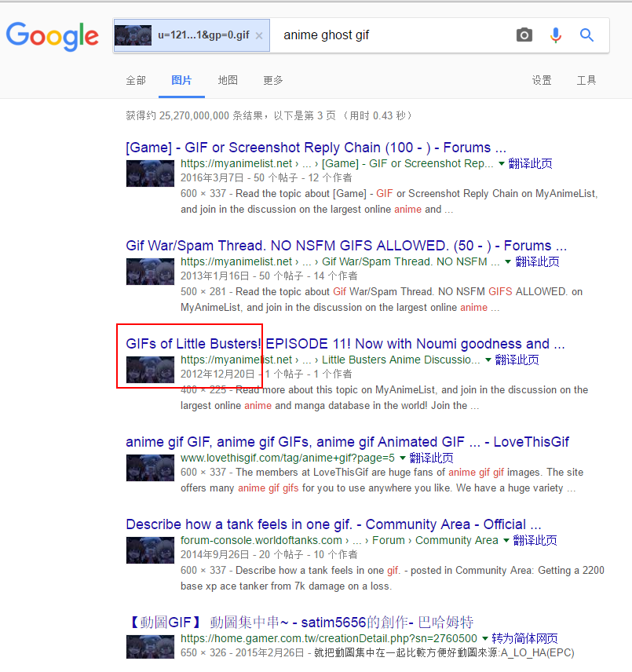The image size is (632, 672).
Task: Open Gif War/Spam Thread result title
Action: [x=346, y=246]
